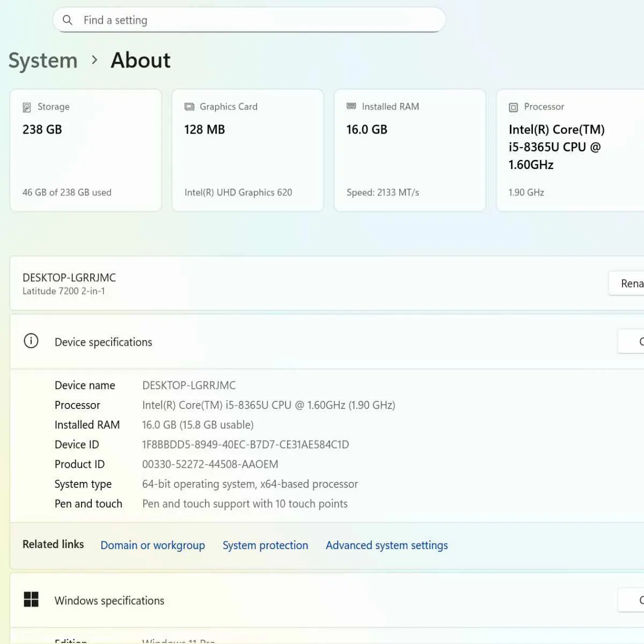Click the Device ID value
644x644 pixels.
tap(246, 444)
